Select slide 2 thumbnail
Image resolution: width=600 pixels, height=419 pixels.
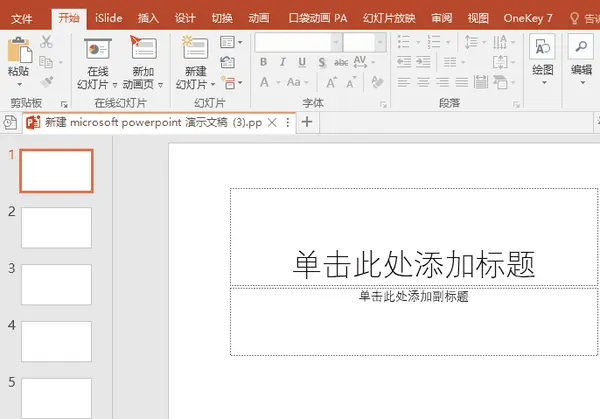pos(57,228)
